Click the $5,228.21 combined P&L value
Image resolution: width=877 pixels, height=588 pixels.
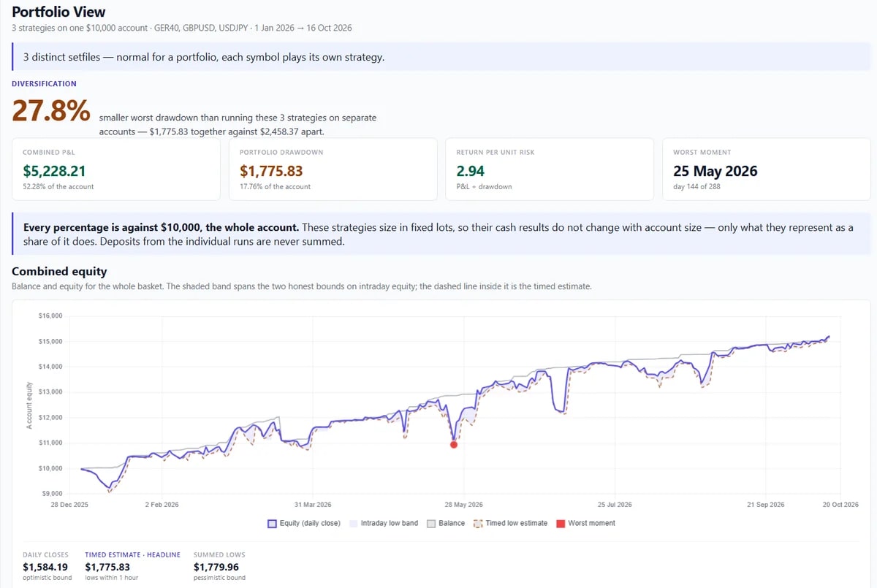(54, 171)
